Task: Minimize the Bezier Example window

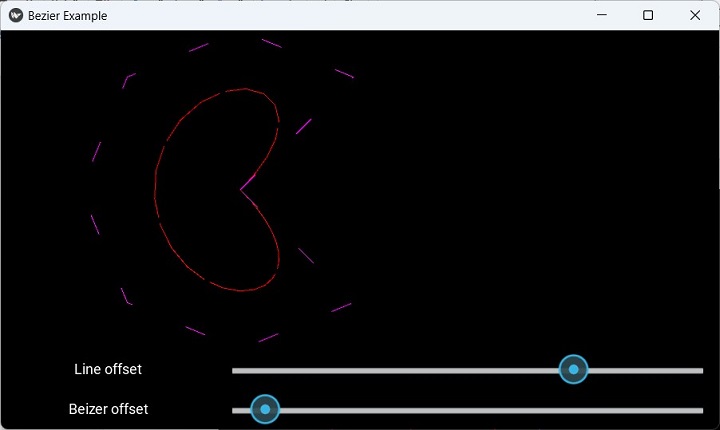Action: 602,15
